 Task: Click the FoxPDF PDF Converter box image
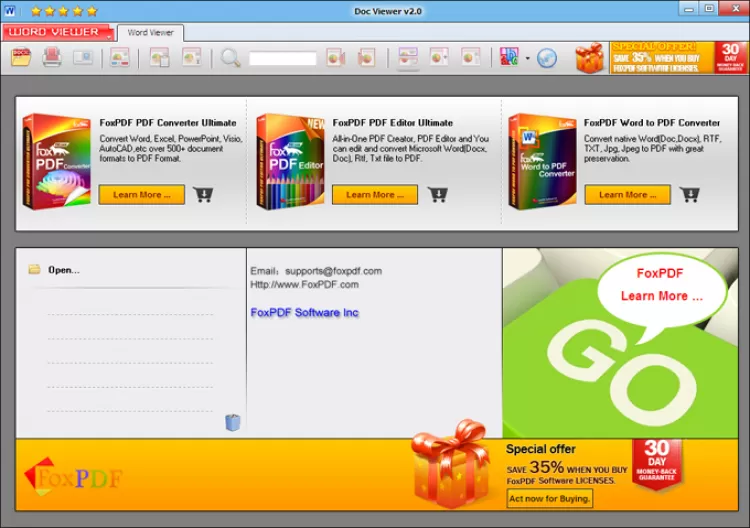[x=57, y=161]
